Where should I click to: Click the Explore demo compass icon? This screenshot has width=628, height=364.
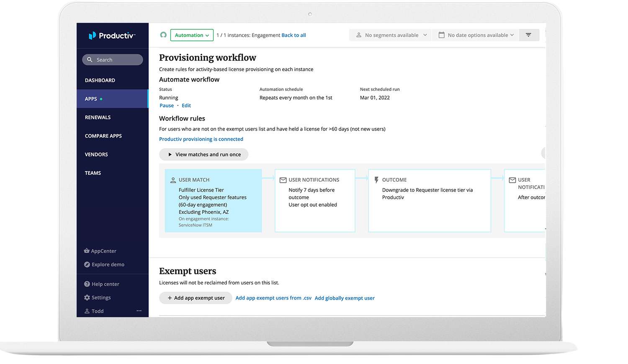(87, 264)
